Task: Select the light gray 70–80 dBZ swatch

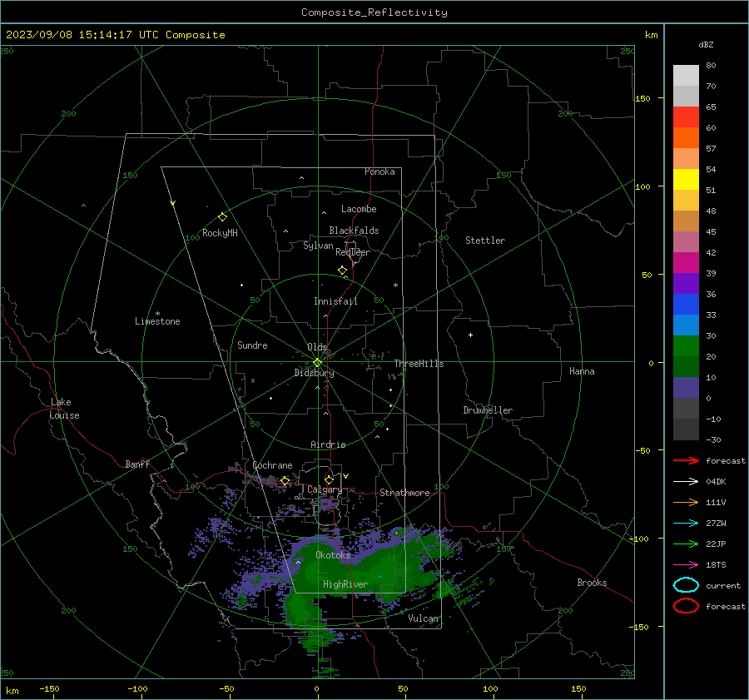Action: tap(686, 76)
